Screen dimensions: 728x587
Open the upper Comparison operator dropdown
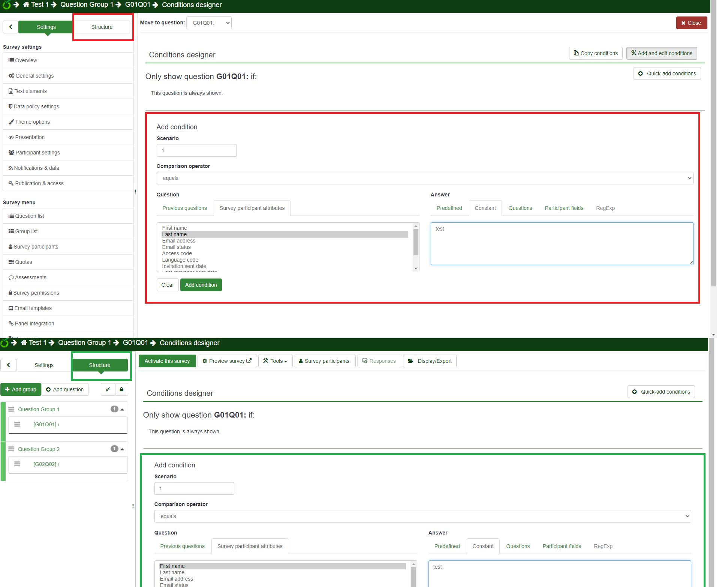point(424,178)
